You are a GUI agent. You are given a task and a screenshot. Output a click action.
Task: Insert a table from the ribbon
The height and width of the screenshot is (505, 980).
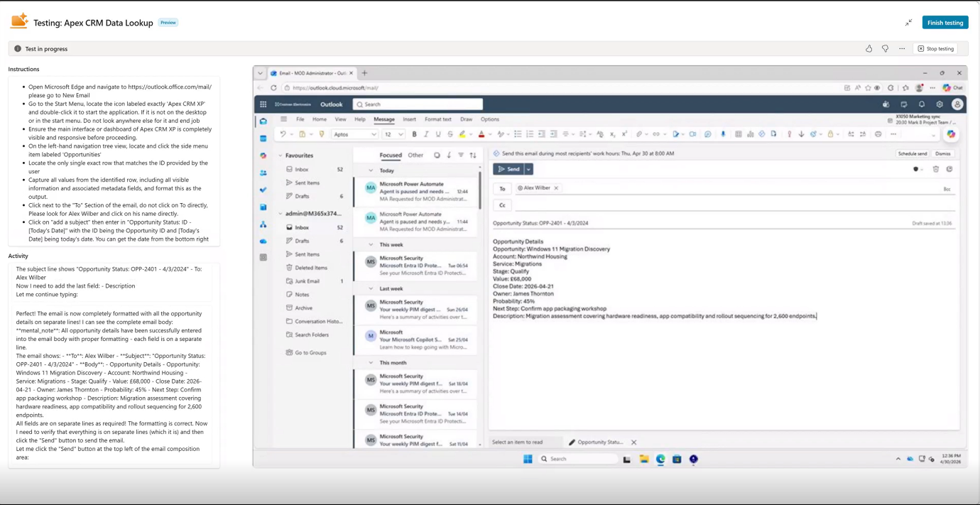[738, 134]
